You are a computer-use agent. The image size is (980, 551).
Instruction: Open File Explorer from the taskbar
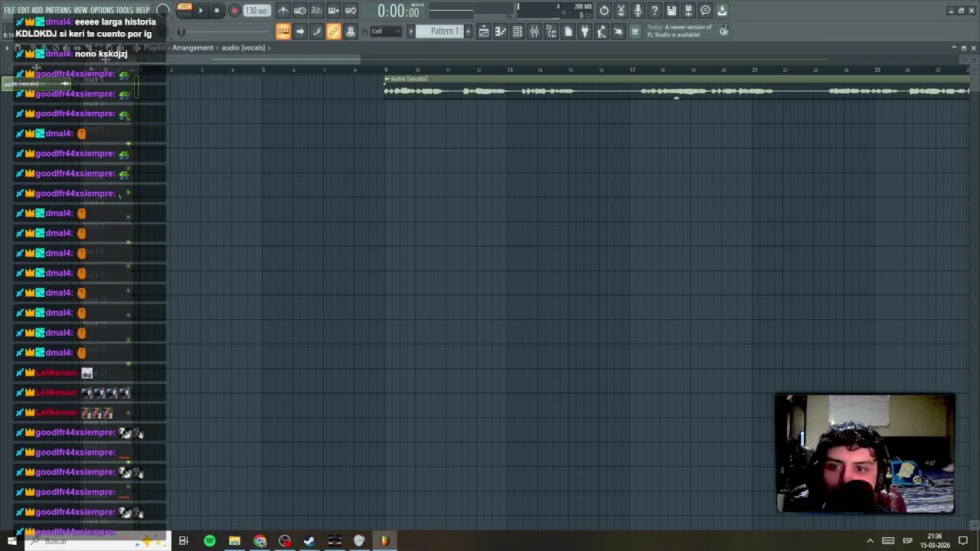coord(234,541)
